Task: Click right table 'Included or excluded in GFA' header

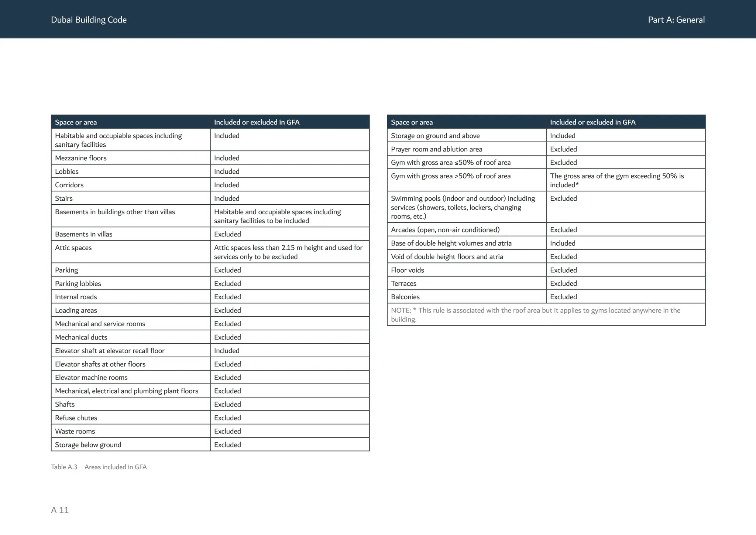Action: coord(592,122)
